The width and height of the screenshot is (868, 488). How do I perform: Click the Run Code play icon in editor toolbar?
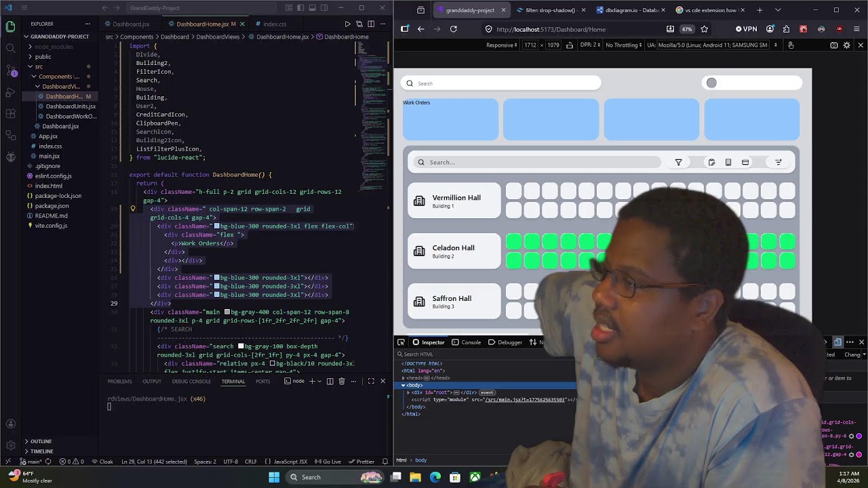(347, 24)
